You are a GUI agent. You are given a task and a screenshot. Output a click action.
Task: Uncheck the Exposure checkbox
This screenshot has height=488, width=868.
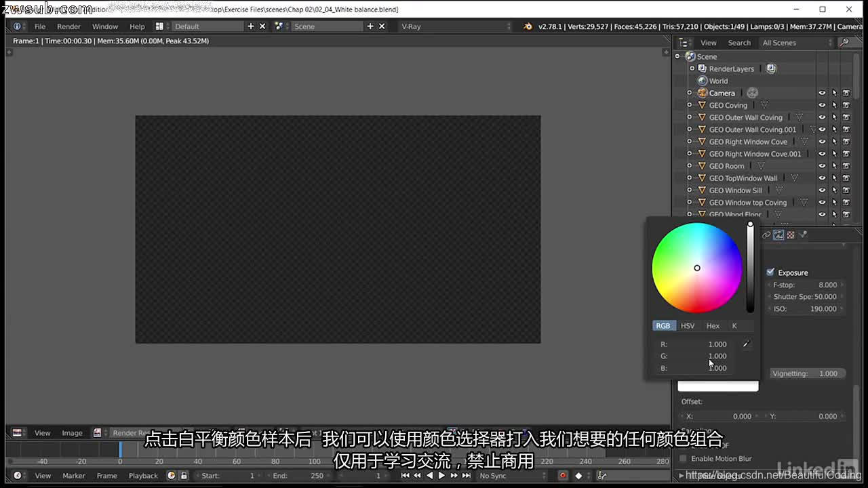(x=770, y=272)
